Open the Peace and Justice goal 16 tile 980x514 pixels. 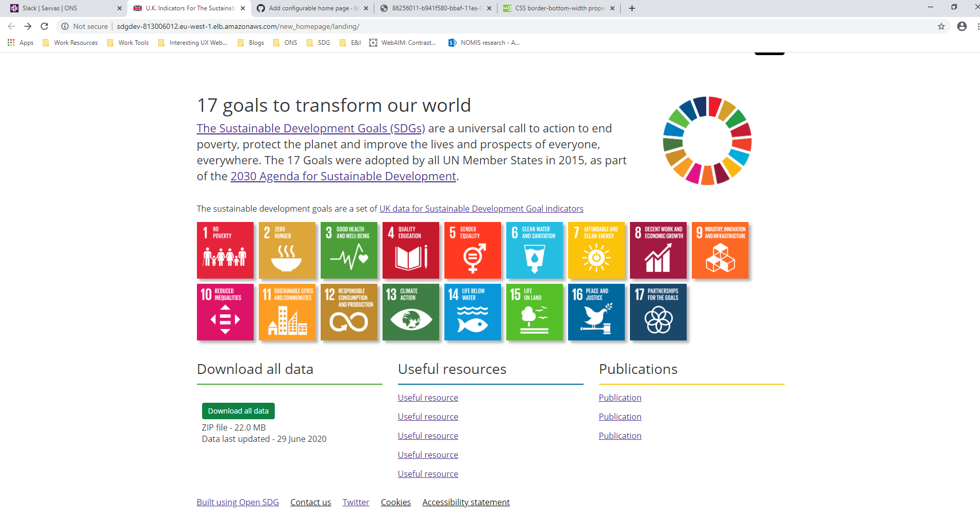tap(596, 312)
